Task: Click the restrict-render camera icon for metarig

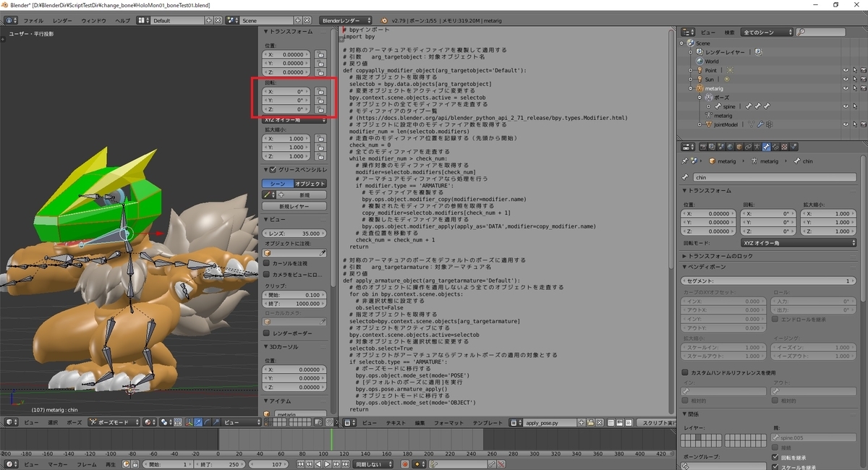Action: [863, 88]
